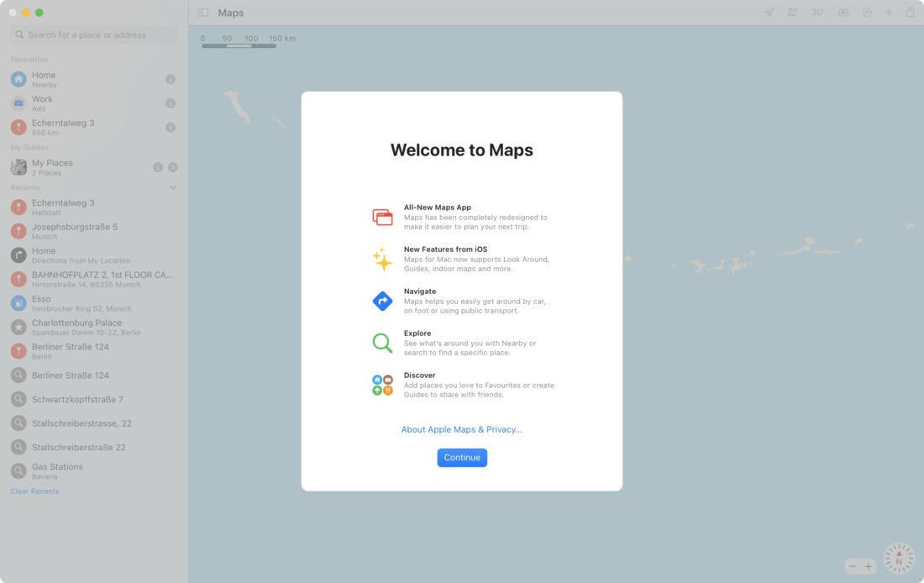Zoom in the map with the plus button
This screenshot has width=924, height=583.
pyautogui.click(x=868, y=566)
